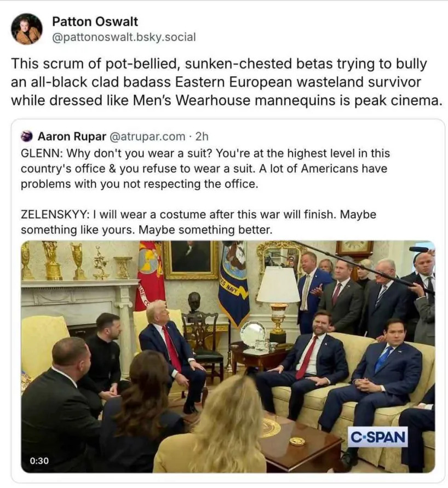
Task: Open the Aaron Rupar author name
Action: point(72,136)
